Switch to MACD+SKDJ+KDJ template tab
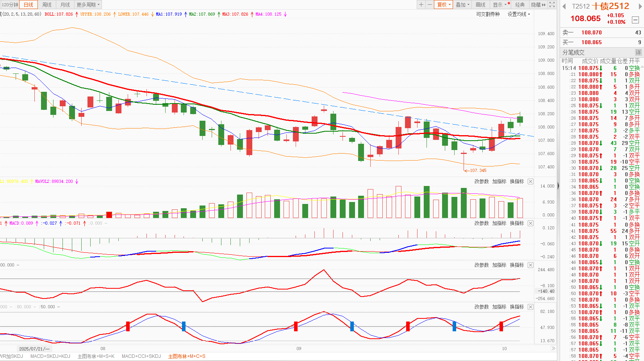 coord(50,356)
